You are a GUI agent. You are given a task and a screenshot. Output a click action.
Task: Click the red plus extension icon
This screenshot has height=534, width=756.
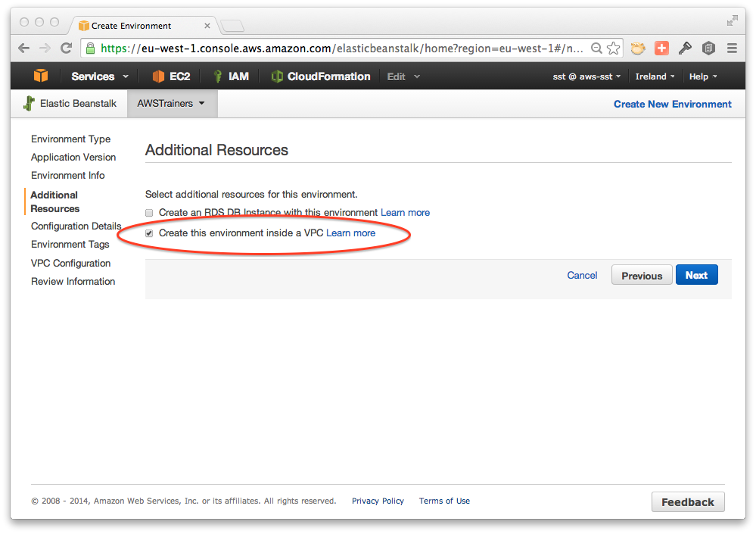point(661,48)
